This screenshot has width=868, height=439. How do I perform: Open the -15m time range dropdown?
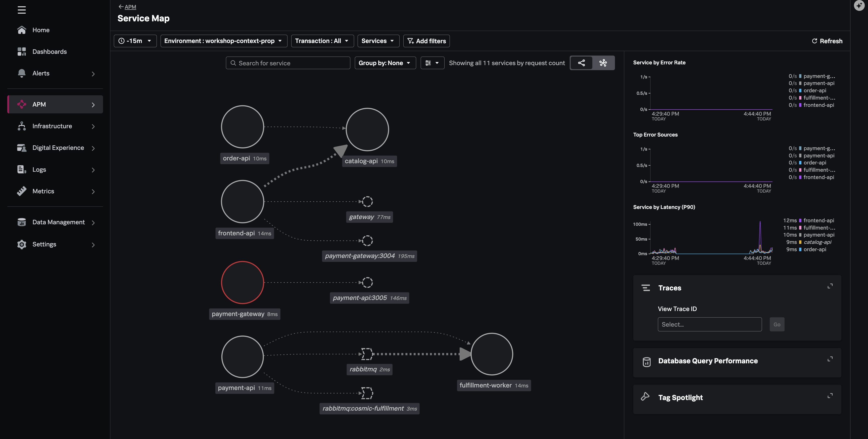click(x=135, y=41)
